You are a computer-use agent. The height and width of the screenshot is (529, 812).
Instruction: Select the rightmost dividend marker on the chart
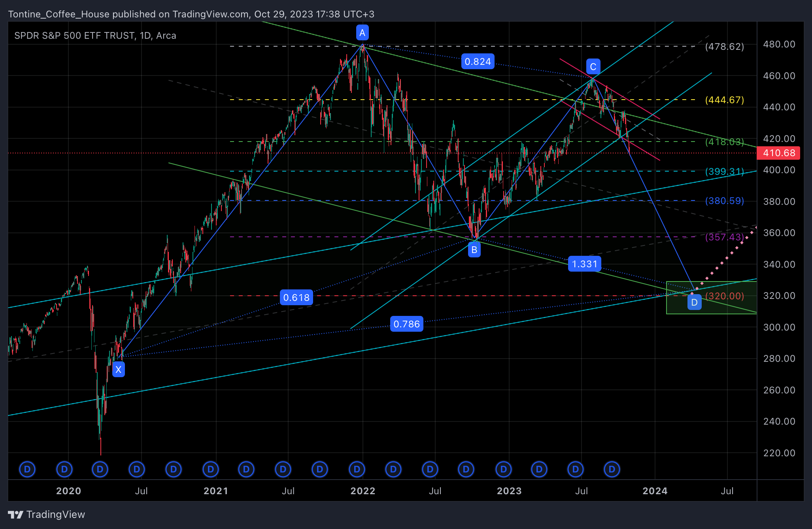click(x=612, y=469)
